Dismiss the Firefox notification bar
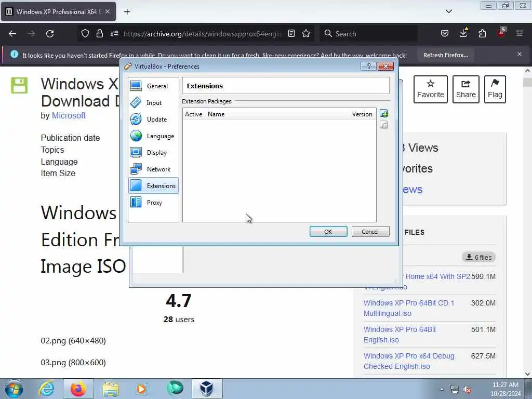The height and width of the screenshot is (399, 532). click(520, 54)
